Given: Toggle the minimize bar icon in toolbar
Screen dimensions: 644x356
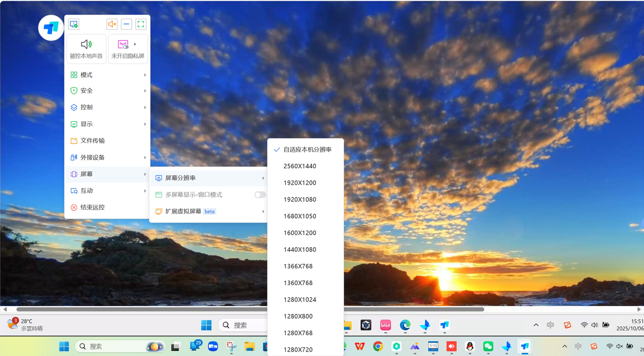Looking at the screenshot, I should pos(126,24).
